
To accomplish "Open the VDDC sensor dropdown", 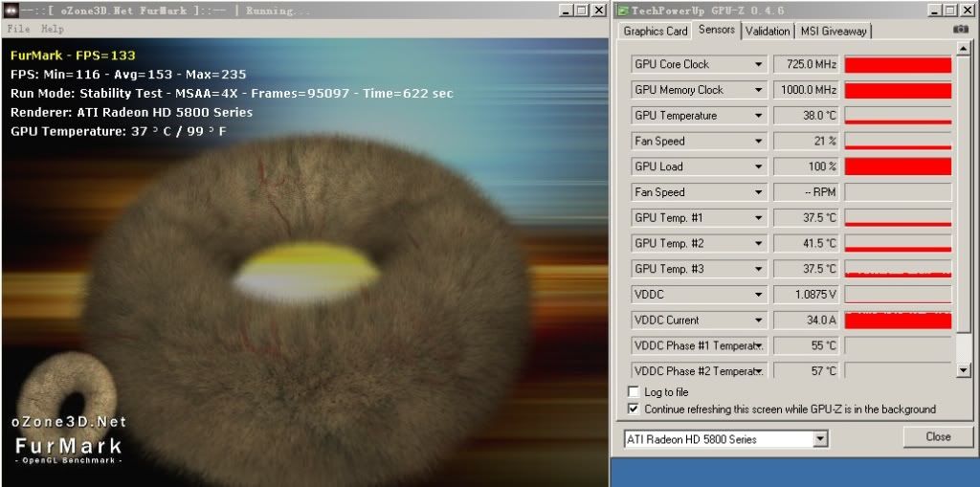I will pos(758,295).
